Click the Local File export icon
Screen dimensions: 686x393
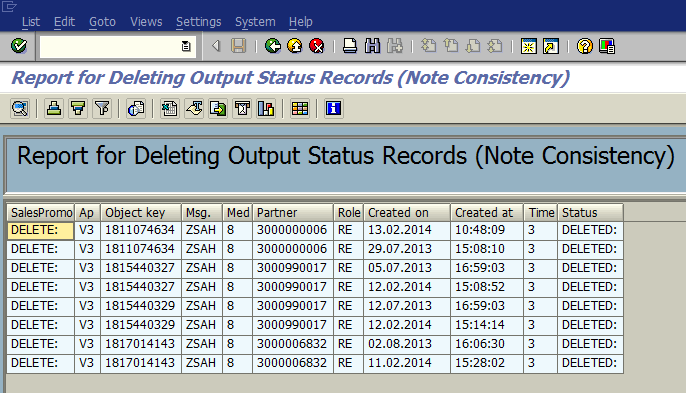coord(218,109)
